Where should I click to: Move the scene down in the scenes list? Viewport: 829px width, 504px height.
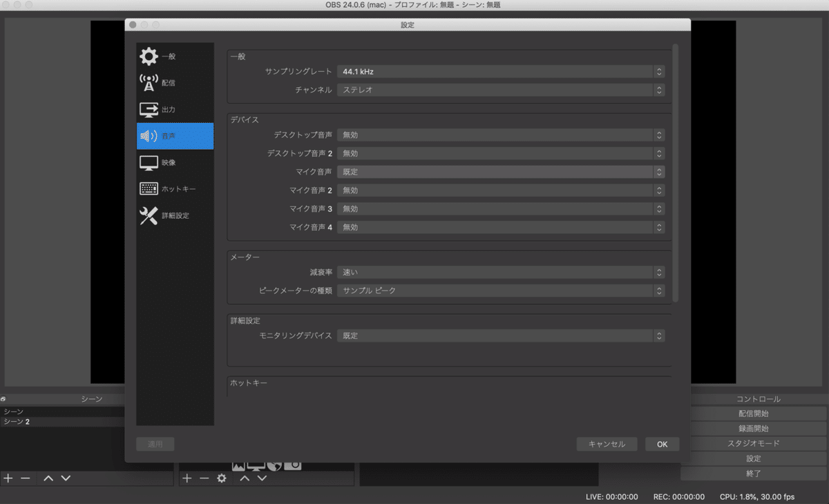tap(66, 478)
